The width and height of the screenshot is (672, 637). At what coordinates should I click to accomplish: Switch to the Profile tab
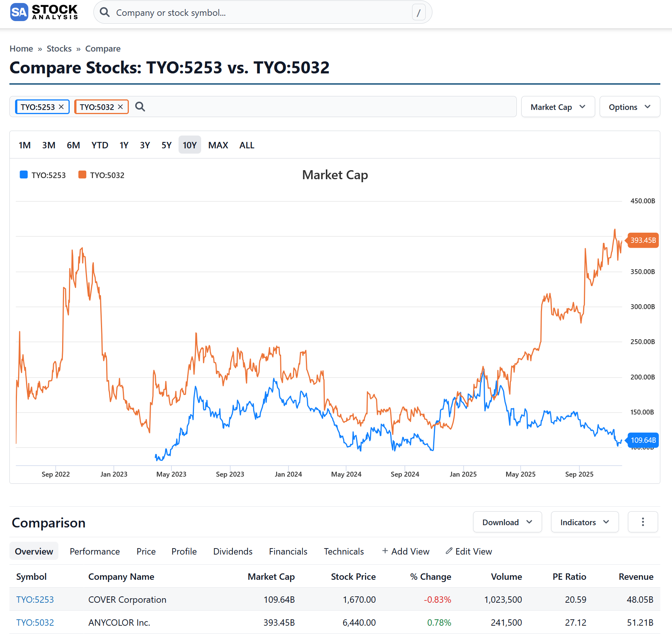pyautogui.click(x=184, y=551)
